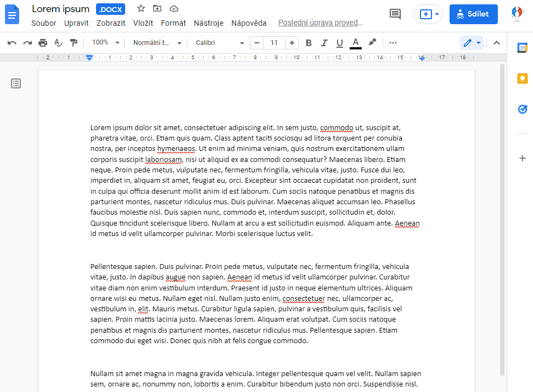Click the blue Sdílet button
Viewport: 533px width, 392px height.
point(473,14)
